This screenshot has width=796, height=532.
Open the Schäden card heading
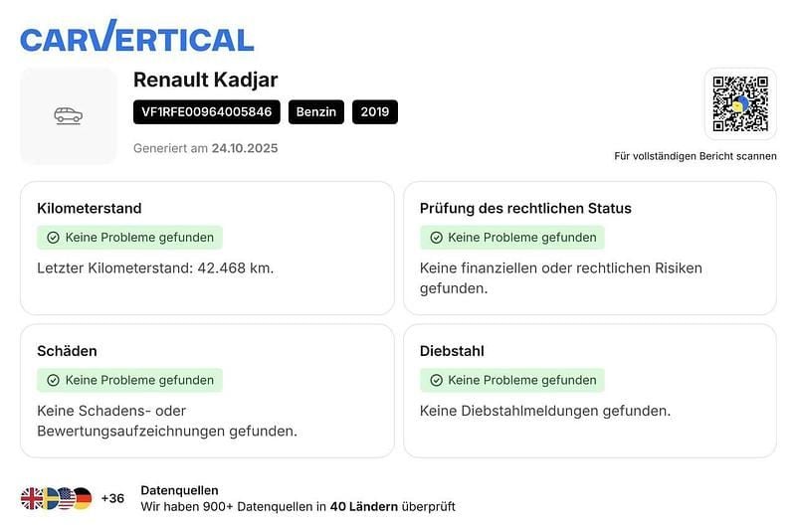tap(67, 351)
